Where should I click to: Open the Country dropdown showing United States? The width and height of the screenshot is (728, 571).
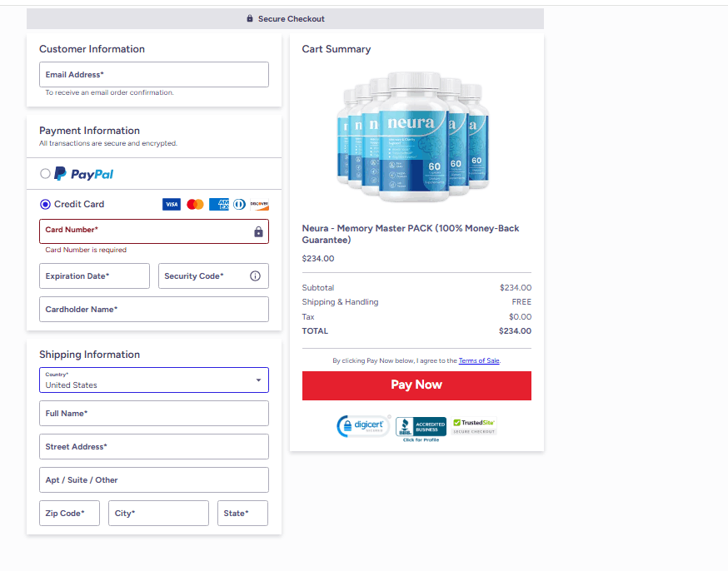point(154,380)
